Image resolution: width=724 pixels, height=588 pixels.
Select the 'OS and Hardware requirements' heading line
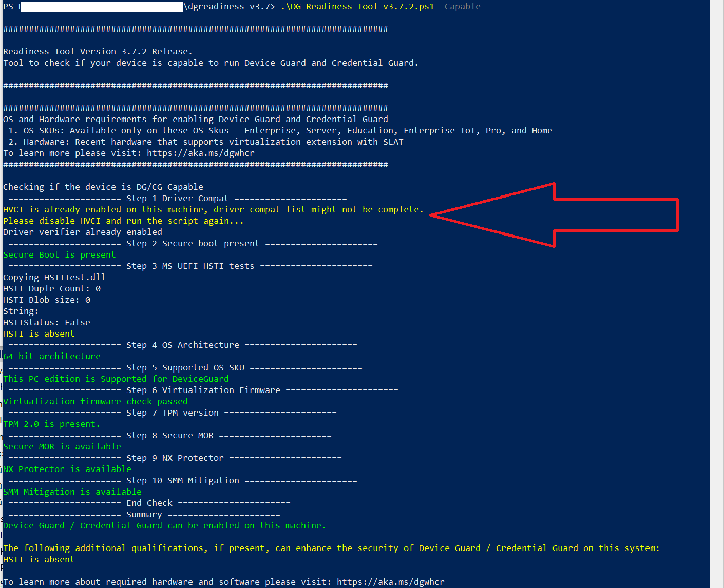(x=196, y=119)
